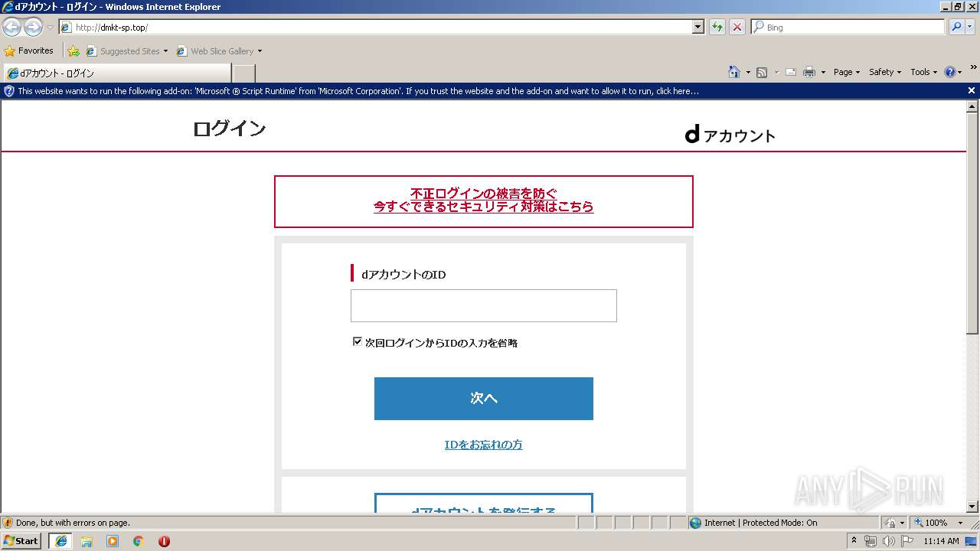Click the vertical scrollbar thumb
980x551 pixels.
(972, 223)
